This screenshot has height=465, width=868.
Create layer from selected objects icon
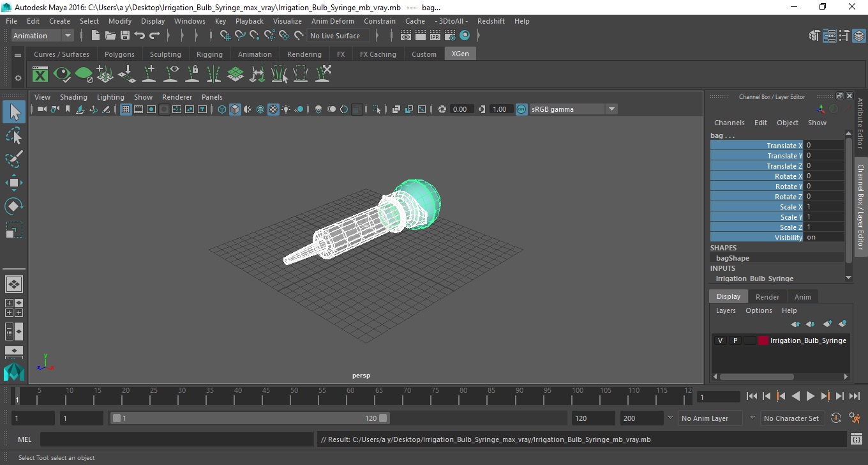842,324
